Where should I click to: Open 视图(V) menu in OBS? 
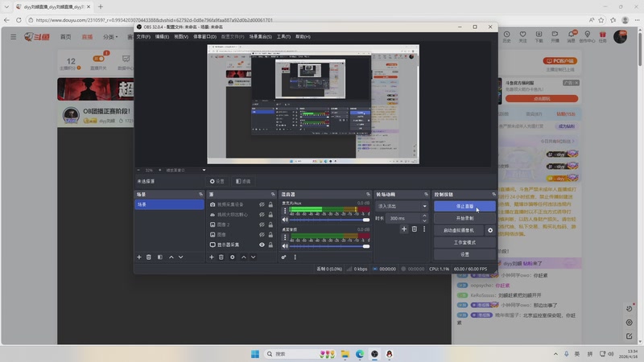(x=181, y=36)
